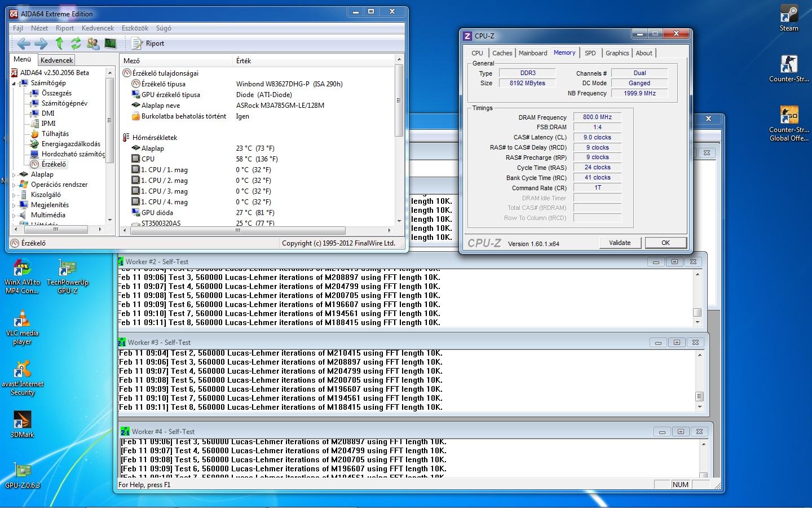
Task: Select the DMI tree item
Action: 48,113
